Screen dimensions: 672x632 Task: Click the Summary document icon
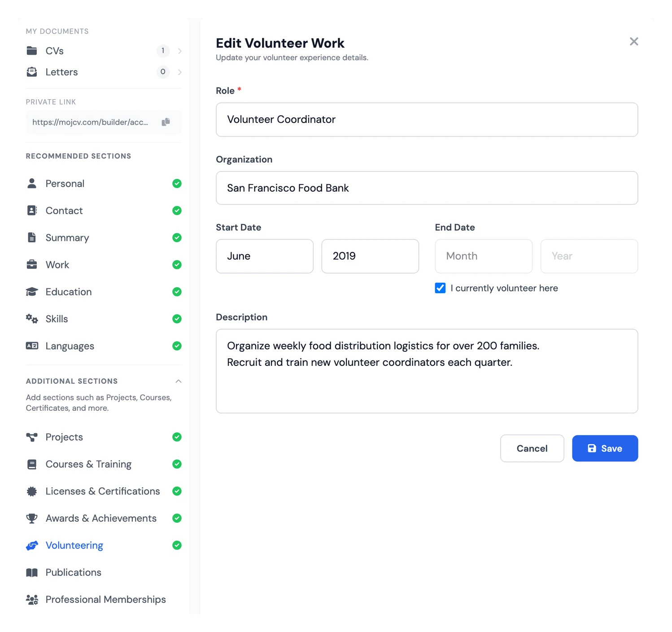[x=32, y=237]
